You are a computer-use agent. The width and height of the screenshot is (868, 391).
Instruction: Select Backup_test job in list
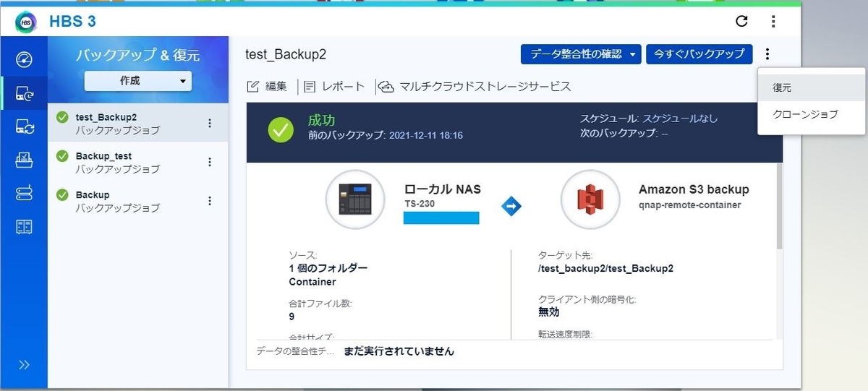137,162
